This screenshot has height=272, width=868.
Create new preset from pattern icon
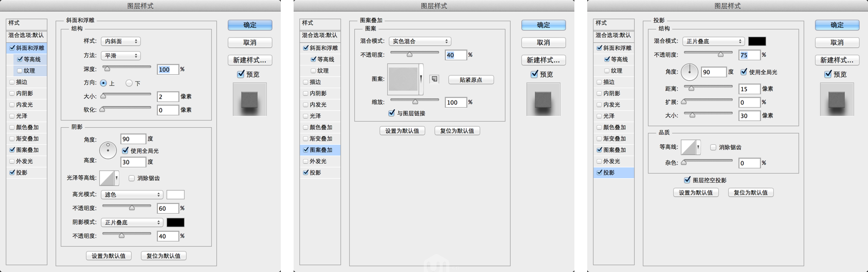pyautogui.click(x=435, y=79)
